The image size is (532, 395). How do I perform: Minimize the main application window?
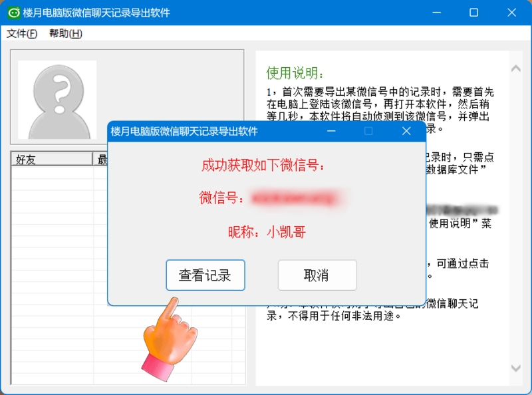[x=437, y=13]
